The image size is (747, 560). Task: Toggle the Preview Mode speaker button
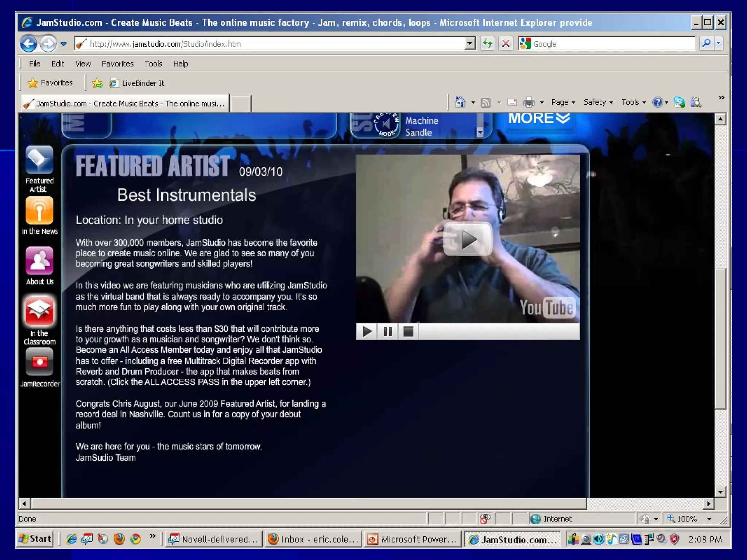pos(386,124)
